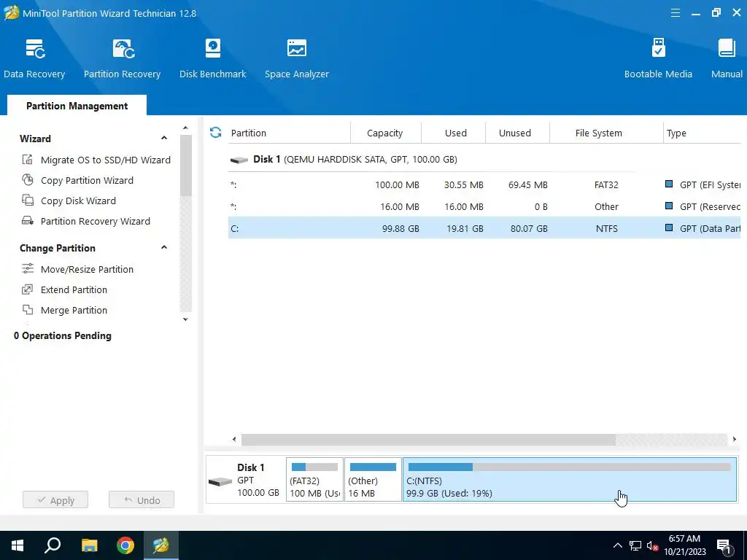Screen dimensions: 747x560
Task: Select the FAT32 block in disk map
Action: [314, 480]
